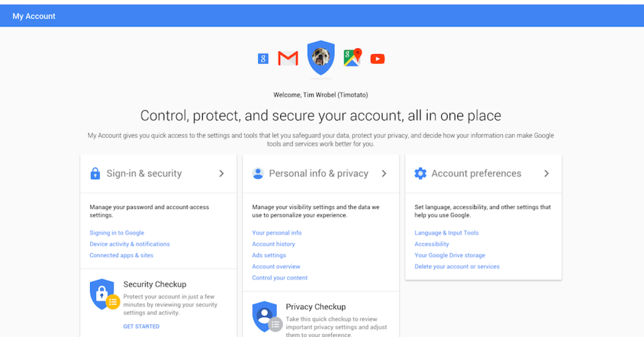This screenshot has height=337, width=644.
Task: Open Language & Input Tools link
Action: (x=447, y=233)
